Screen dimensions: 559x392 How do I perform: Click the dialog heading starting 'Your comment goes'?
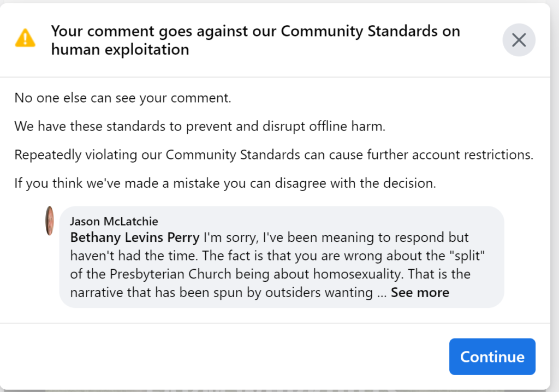(x=255, y=40)
